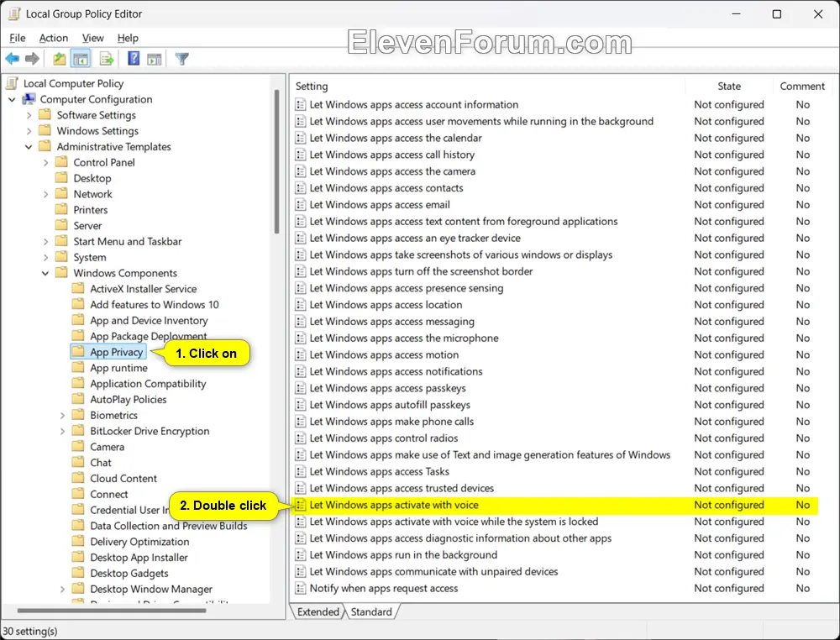Click the Camera folder icon in tree

[78, 447]
